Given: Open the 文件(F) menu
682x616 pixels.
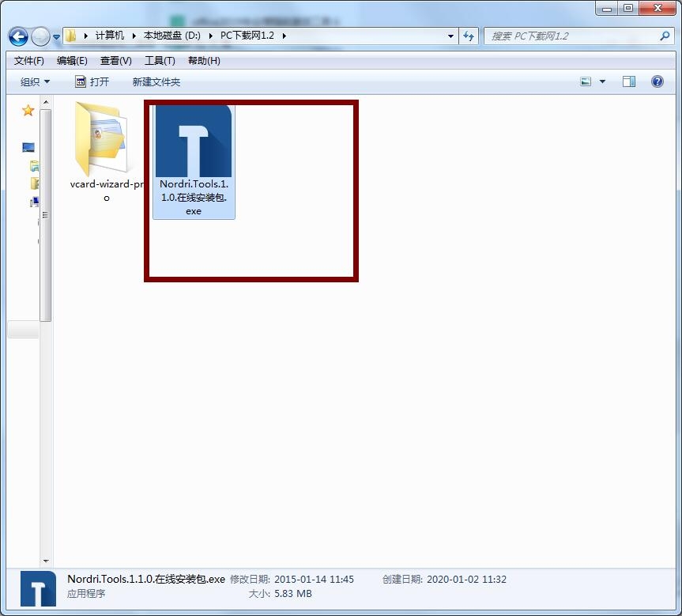Looking at the screenshot, I should [x=28, y=61].
